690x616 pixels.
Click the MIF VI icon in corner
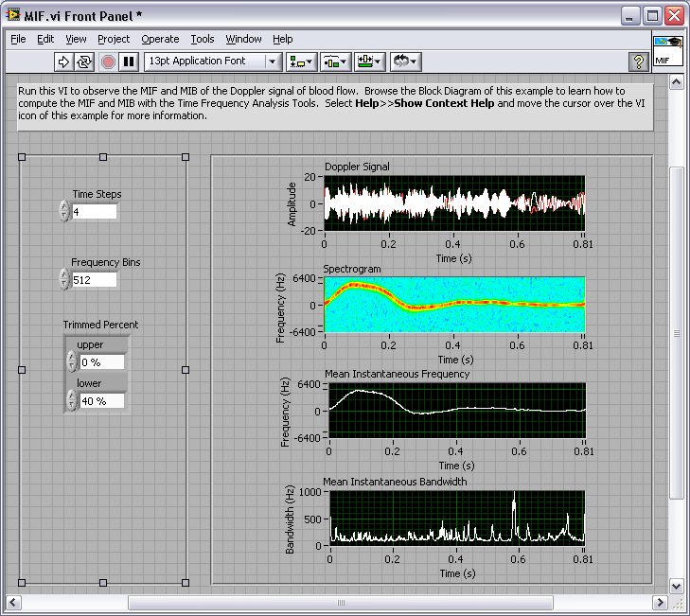coord(667,50)
